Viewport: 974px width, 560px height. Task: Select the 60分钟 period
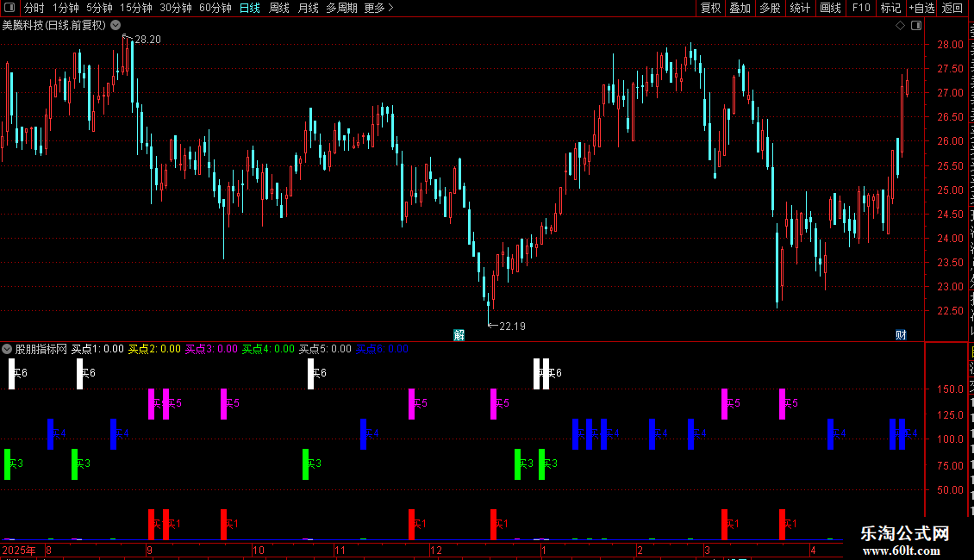[215, 8]
